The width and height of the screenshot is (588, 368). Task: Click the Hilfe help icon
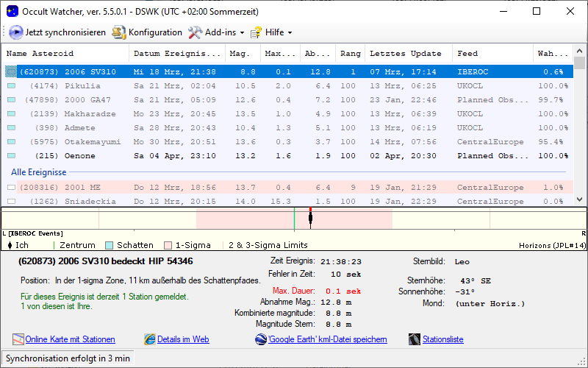(257, 32)
